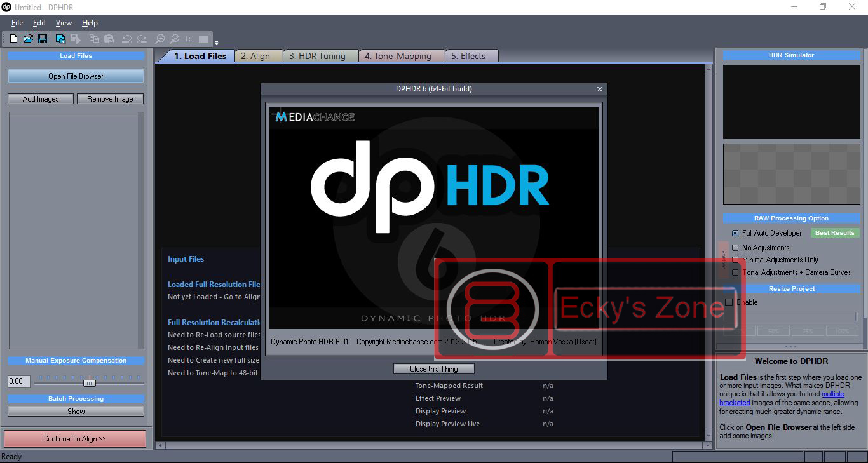Set zoom to 1:1 in toolbar
Screen dimensions: 868x463
point(189,39)
